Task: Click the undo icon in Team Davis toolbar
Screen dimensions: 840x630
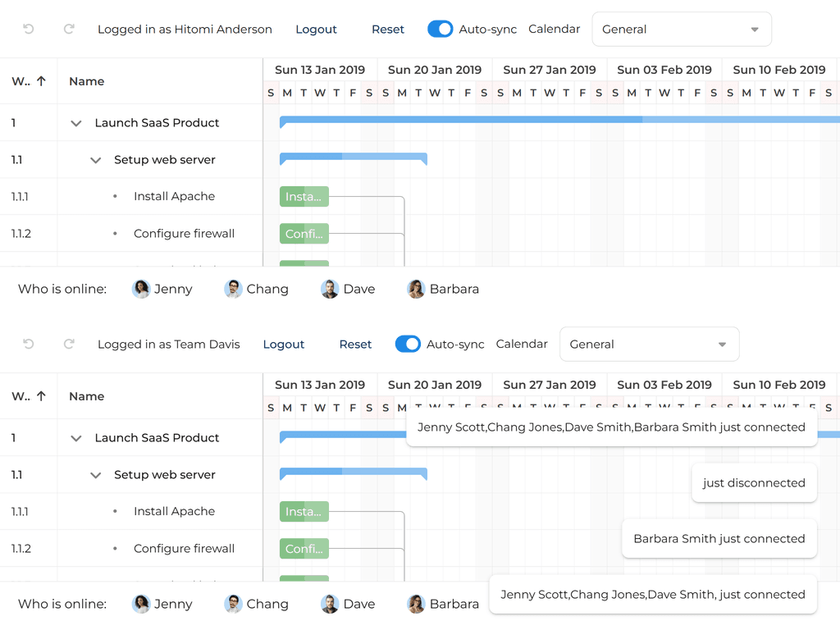Action: click(x=30, y=344)
